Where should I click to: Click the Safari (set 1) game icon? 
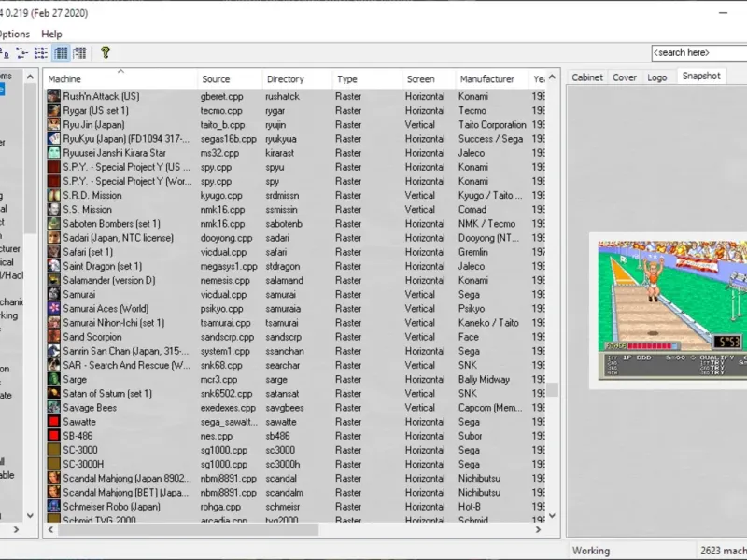[x=54, y=252]
